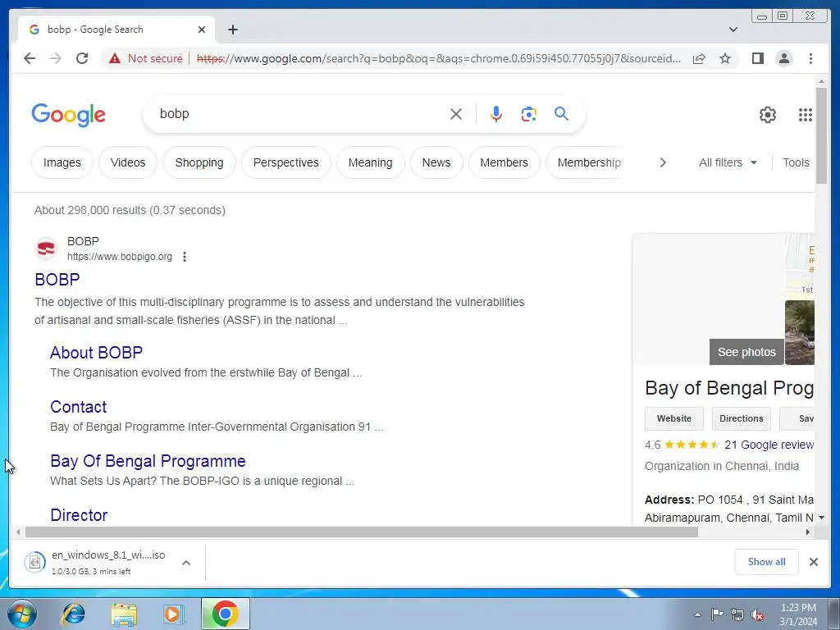Select the Images filter
Viewport: 840px width, 630px height.
62,162
